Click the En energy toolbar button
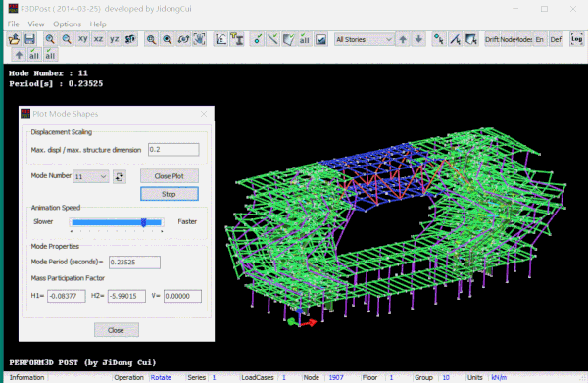 click(540, 39)
